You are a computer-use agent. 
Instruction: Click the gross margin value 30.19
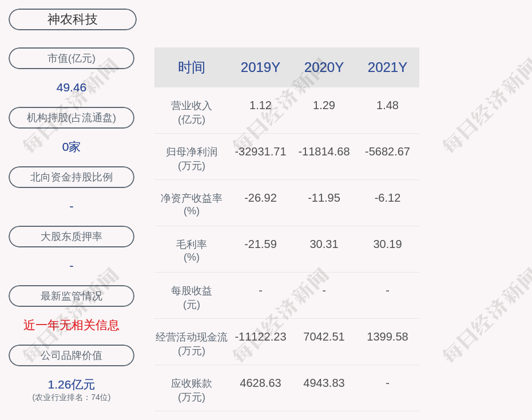(x=387, y=244)
